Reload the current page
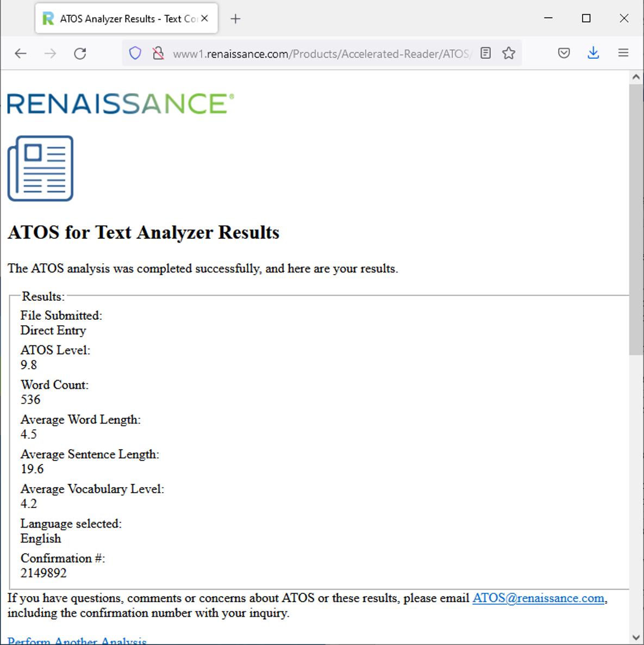This screenshot has width=644, height=645. coord(80,53)
